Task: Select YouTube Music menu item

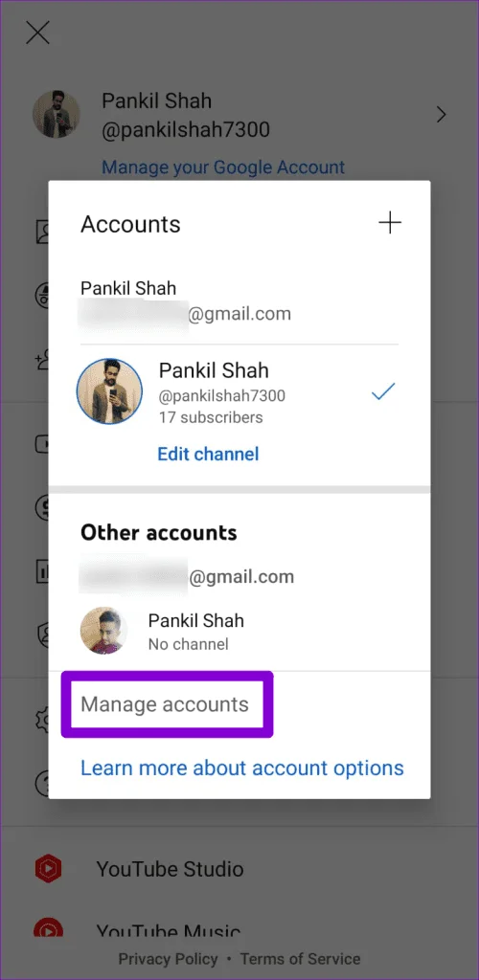Action: coord(239,926)
